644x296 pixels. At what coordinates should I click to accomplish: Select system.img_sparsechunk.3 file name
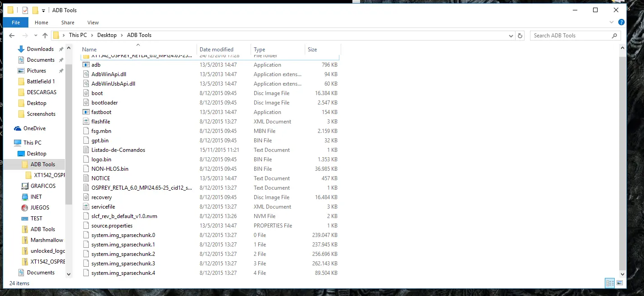[x=123, y=264]
